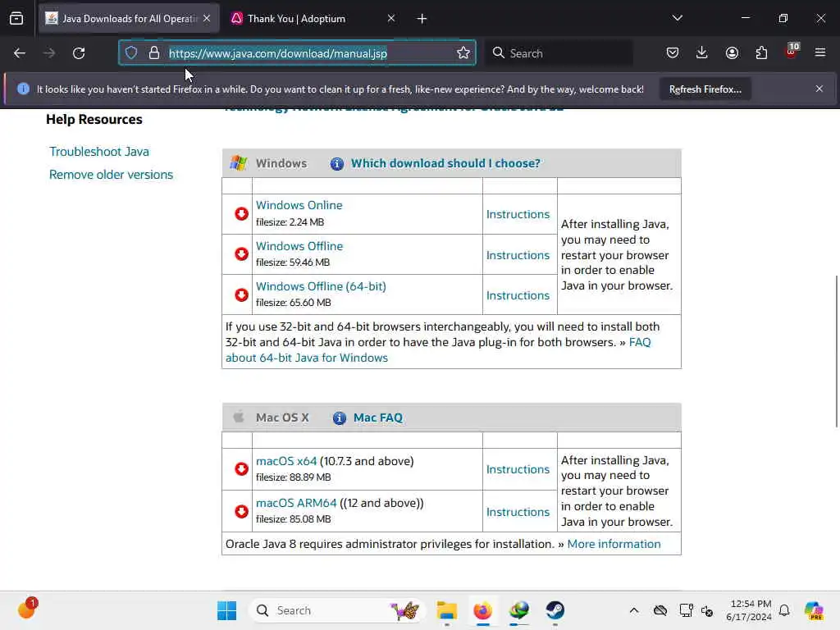
Task: Click red download icon for macOS x64
Action: pyautogui.click(x=241, y=468)
